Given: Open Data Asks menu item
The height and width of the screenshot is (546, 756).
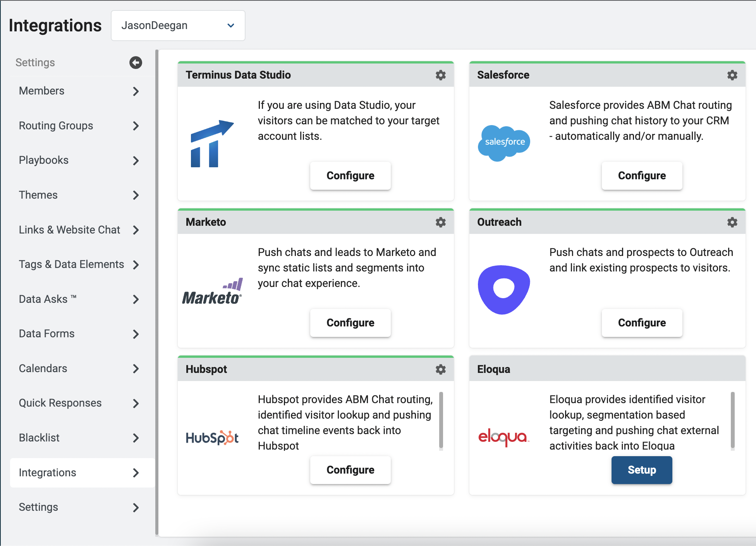Looking at the screenshot, I should point(82,299).
